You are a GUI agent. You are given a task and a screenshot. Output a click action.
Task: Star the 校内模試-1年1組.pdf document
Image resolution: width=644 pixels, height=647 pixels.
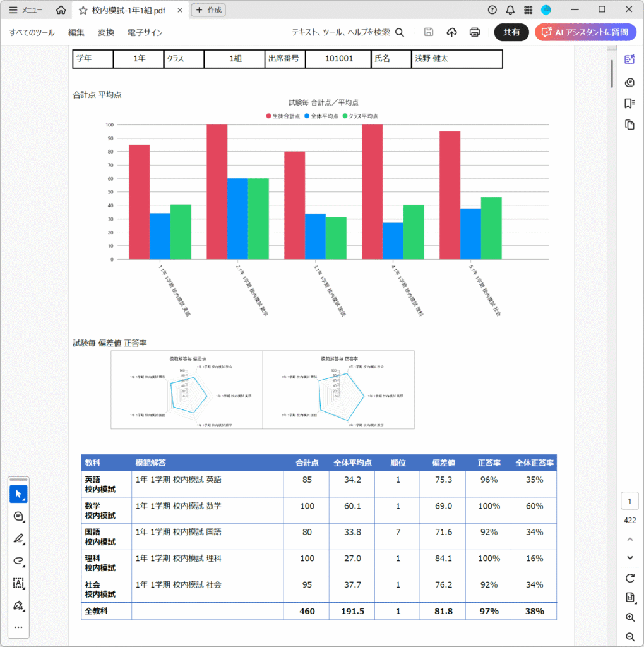(83, 10)
